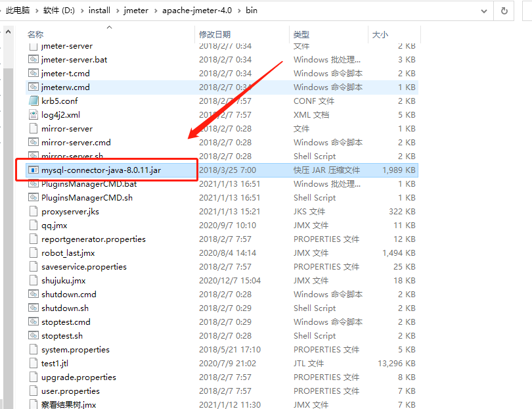Screen dimensions: 532x409
Task: Navigate to 此电脑 in the address bar
Action: tap(18, 11)
